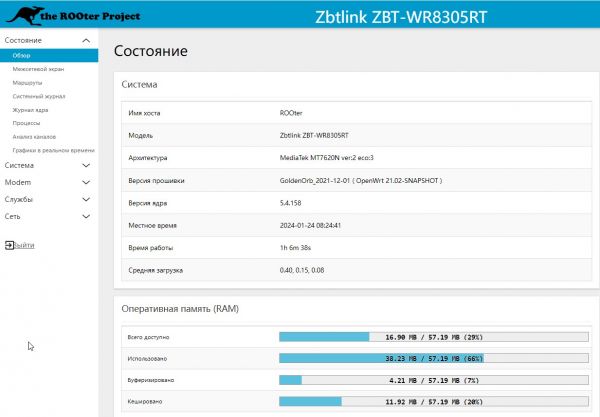Click the Выйти logout link
The image size is (600, 417).
pos(24,245)
